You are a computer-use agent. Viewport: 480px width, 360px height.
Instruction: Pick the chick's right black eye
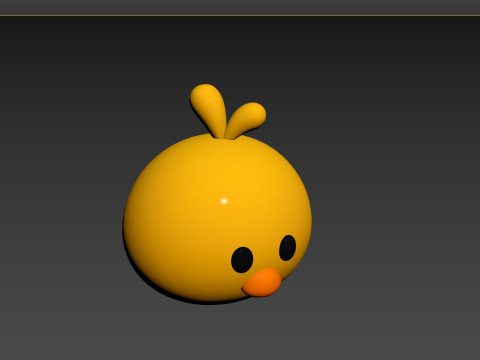pyautogui.click(x=287, y=248)
